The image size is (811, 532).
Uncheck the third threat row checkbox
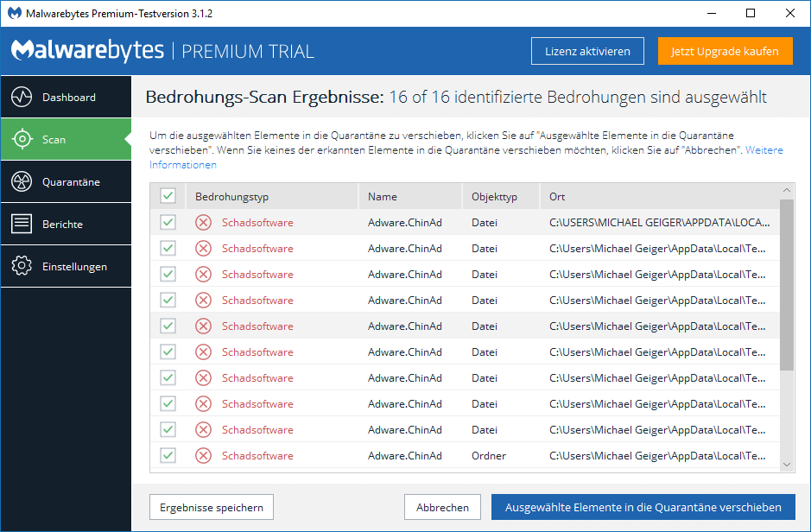[x=168, y=274]
